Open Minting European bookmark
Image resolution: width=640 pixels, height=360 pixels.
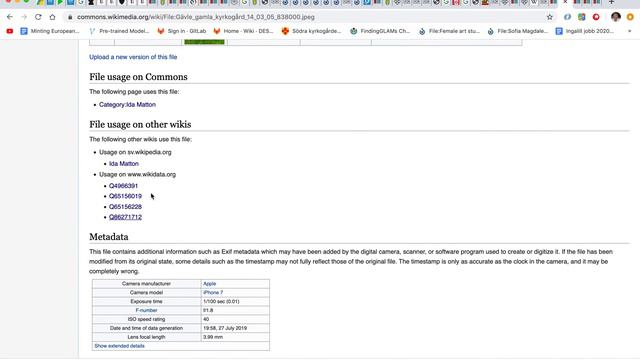pyautogui.click(x=50, y=31)
